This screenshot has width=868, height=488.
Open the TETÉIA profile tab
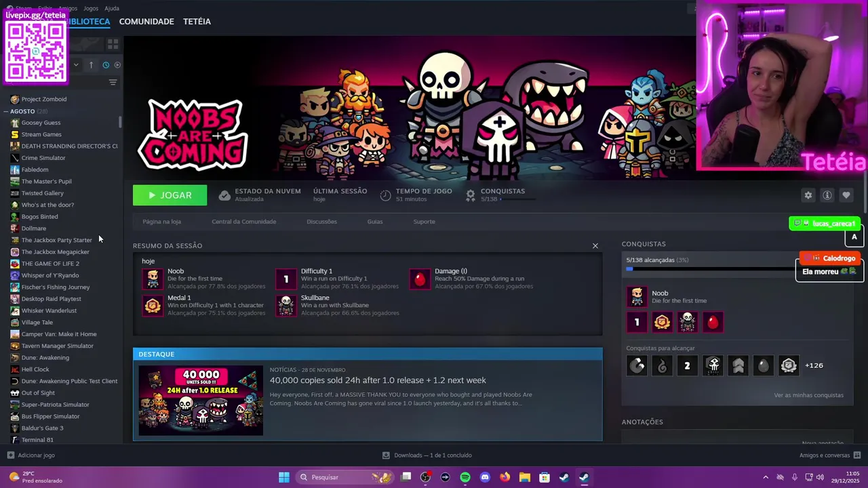coord(197,22)
